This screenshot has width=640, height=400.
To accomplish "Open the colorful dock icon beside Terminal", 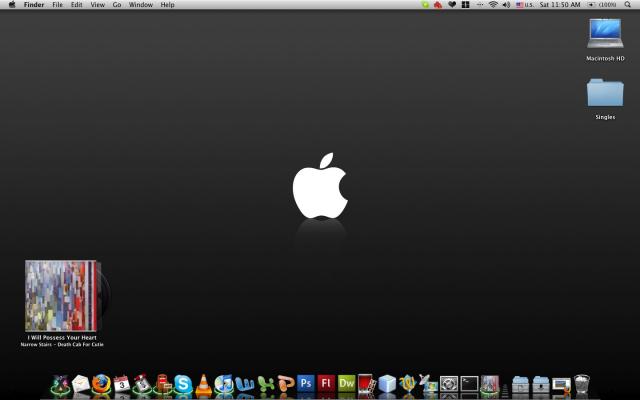I will point(490,384).
